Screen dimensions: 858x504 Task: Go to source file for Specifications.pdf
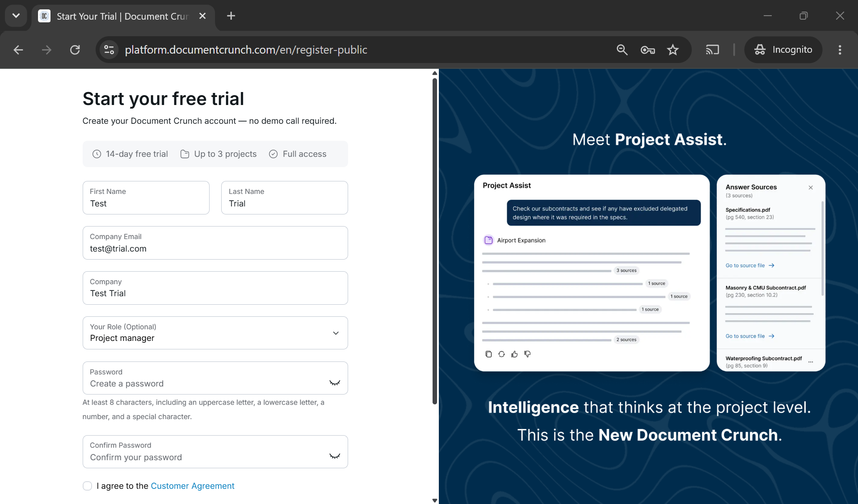750,265
